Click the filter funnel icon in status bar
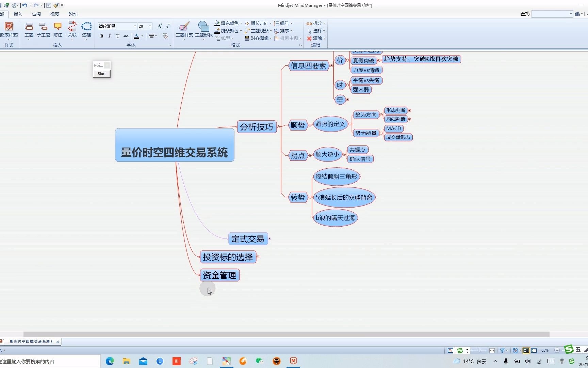This screenshot has width=588, height=368. [502, 350]
